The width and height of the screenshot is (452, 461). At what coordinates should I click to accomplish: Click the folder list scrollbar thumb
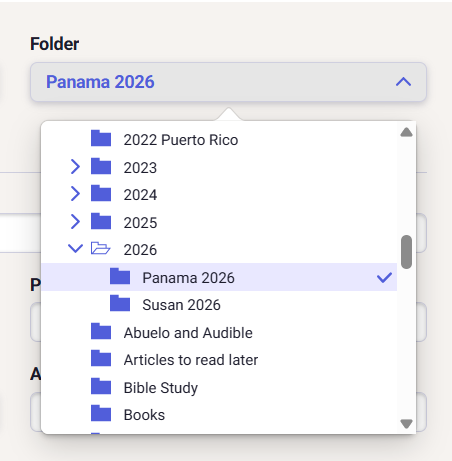(406, 252)
